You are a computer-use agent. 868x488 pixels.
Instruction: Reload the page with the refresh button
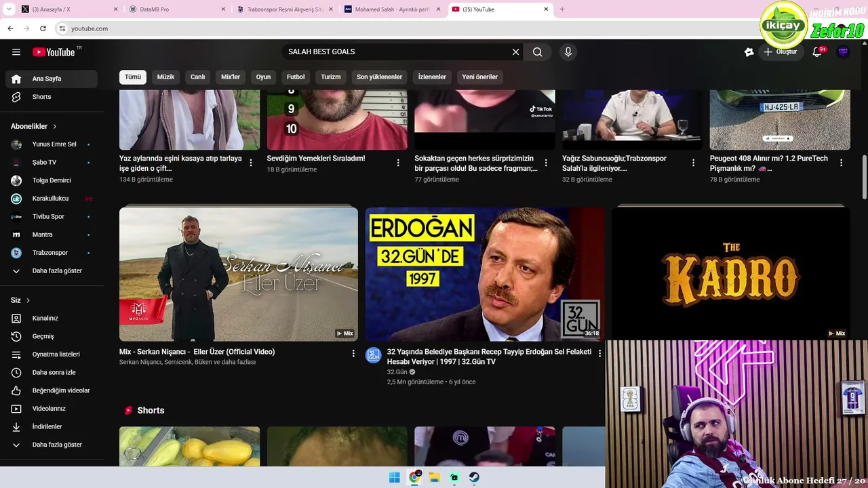pos(43,28)
